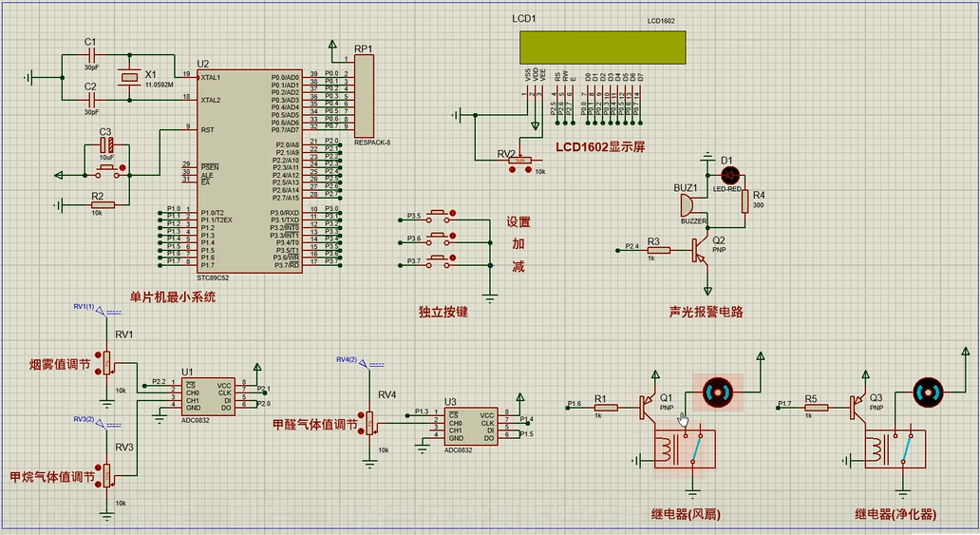Screen dimensions: 980x535
Task: Click left red dot of RV2 contrast potentiometer
Action: 514,169
